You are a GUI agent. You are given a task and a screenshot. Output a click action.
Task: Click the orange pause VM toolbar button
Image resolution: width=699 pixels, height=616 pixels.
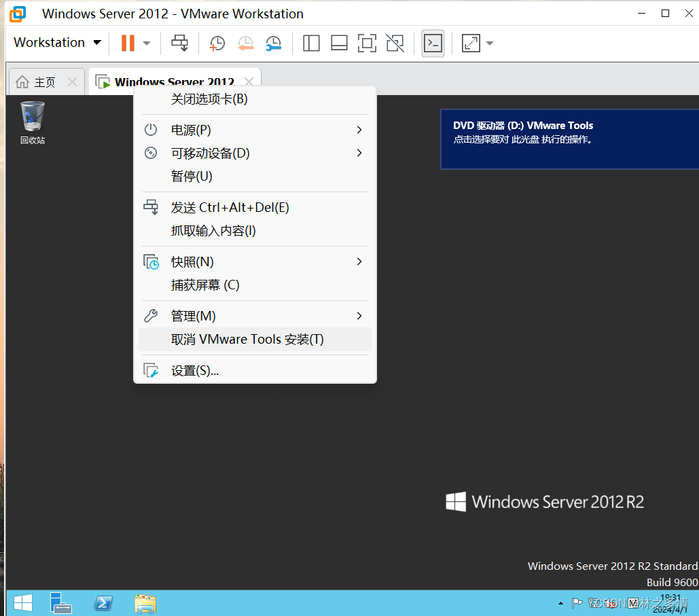(128, 43)
